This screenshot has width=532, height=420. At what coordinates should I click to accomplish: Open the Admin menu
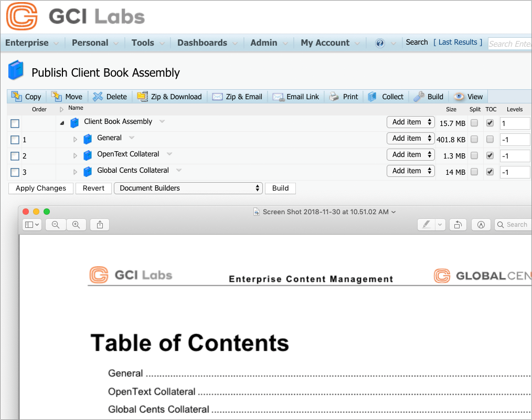[269, 43]
